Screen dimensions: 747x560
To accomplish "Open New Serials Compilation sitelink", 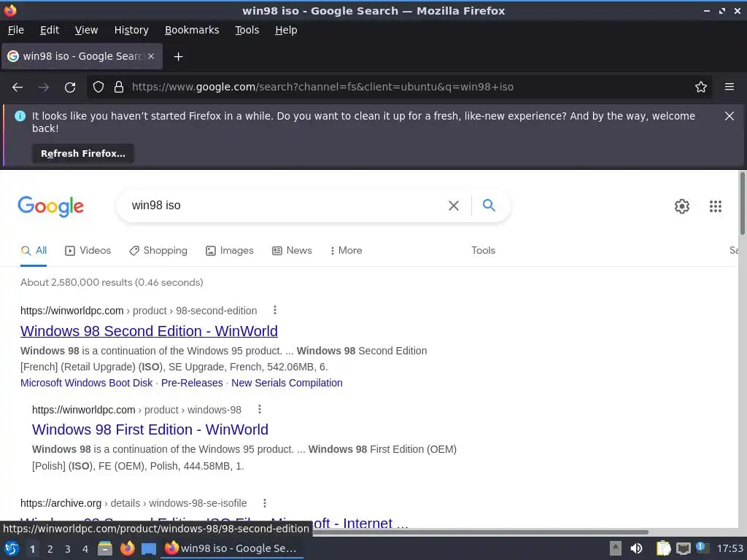I will (287, 383).
